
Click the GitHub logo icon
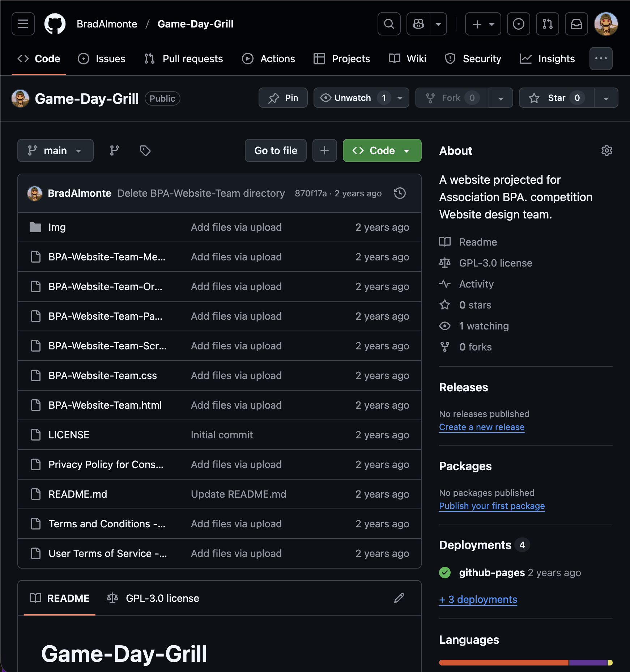pyautogui.click(x=55, y=24)
